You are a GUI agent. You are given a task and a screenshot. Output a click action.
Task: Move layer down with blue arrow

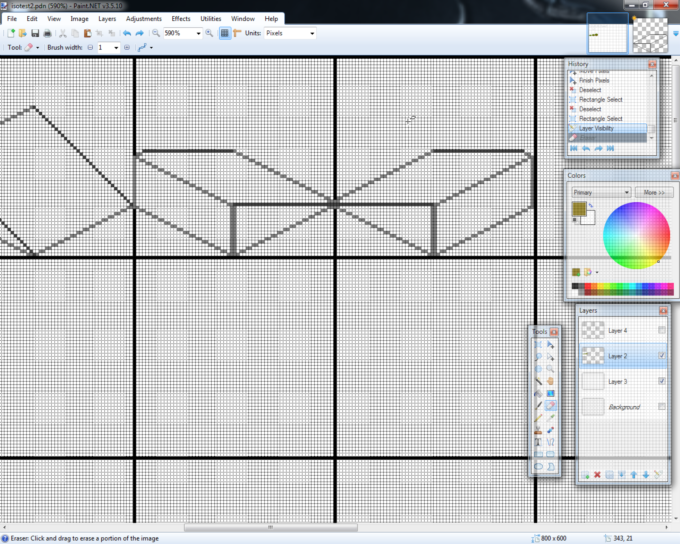click(646, 475)
